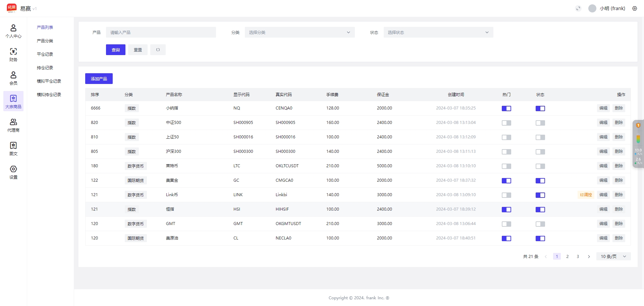Open 平仓记录 menu item
This screenshot has height=306, width=644.
tap(45, 54)
